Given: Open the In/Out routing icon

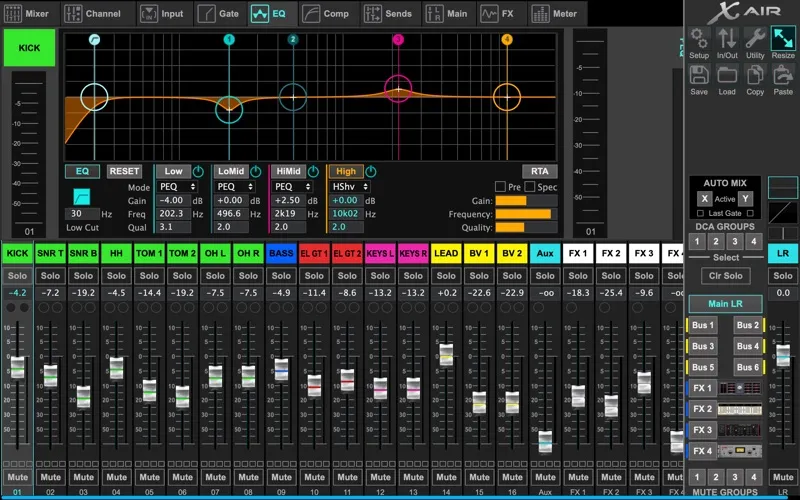Looking at the screenshot, I should point(727,39).
